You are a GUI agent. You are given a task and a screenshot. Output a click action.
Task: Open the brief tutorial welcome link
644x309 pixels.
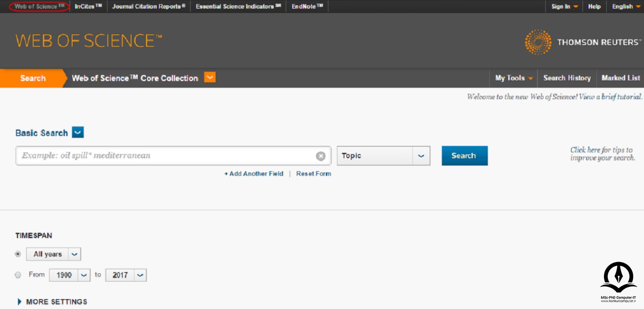[x=611, y=97]
